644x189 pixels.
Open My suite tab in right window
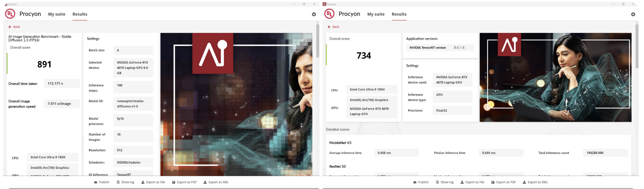click(x=376, y=14)
